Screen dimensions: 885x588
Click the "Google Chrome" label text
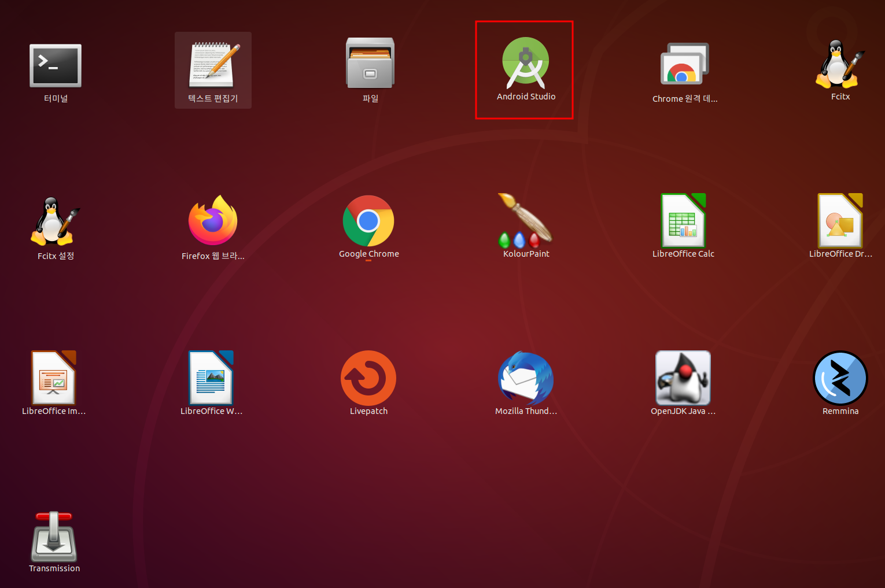point(369,254)
